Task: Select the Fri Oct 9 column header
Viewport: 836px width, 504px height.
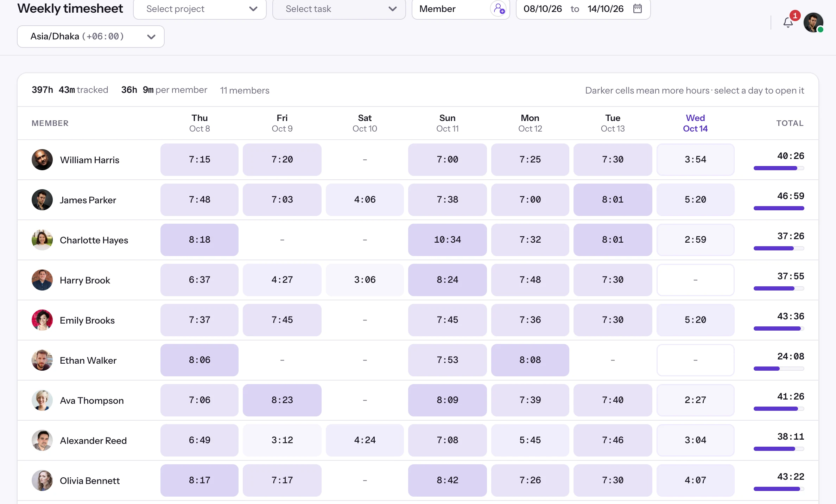Action: tap(282, 123)
